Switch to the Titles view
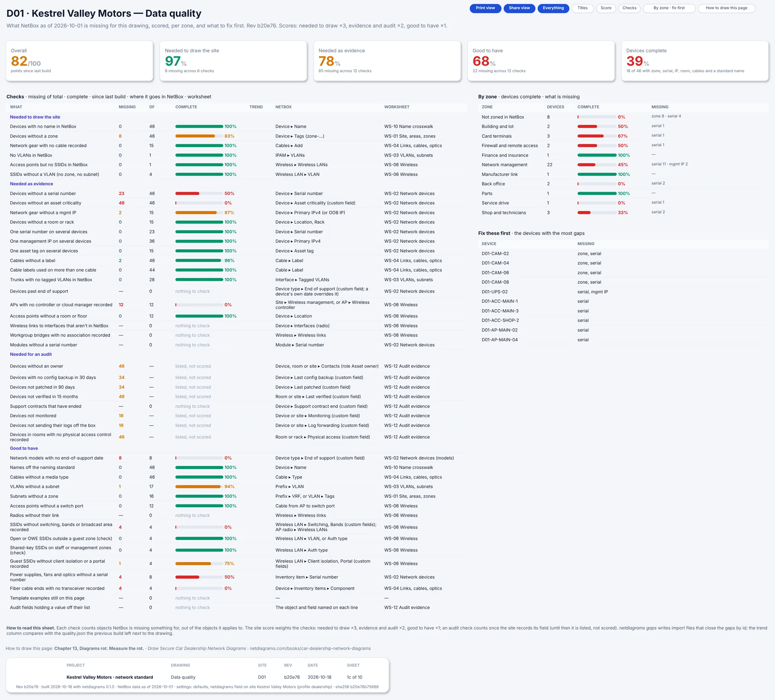Screen dimensions: 775x700 [x=583, y=8]
